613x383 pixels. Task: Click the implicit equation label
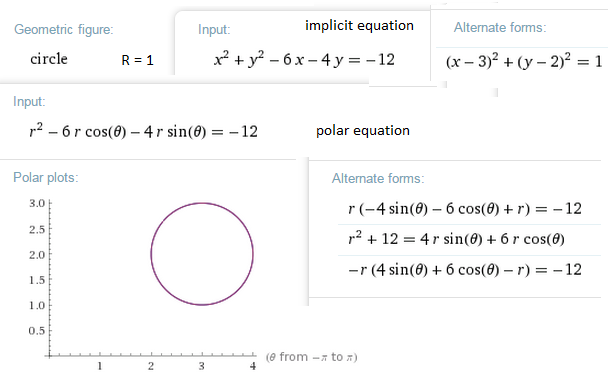[359, 26]
